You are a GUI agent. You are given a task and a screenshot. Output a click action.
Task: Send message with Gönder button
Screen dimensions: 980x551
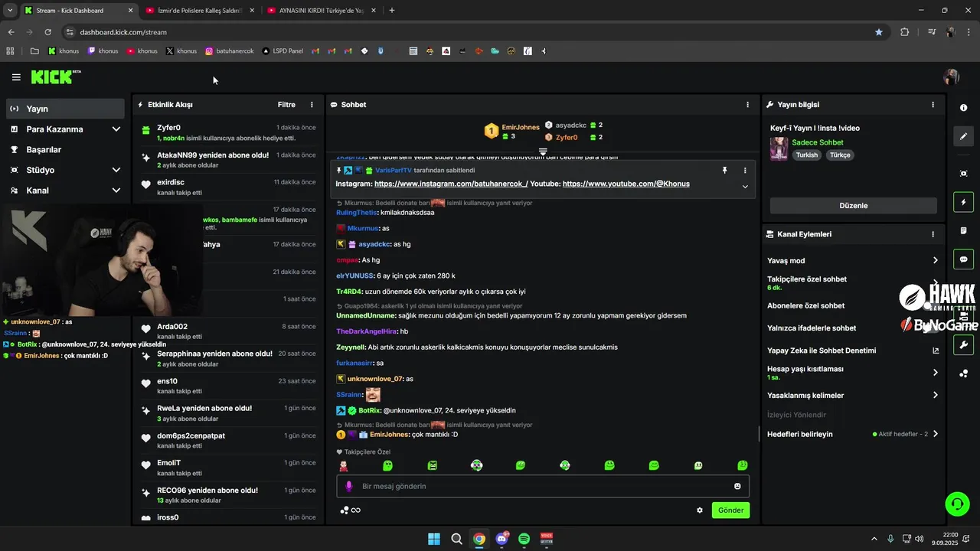pos(730,510)
